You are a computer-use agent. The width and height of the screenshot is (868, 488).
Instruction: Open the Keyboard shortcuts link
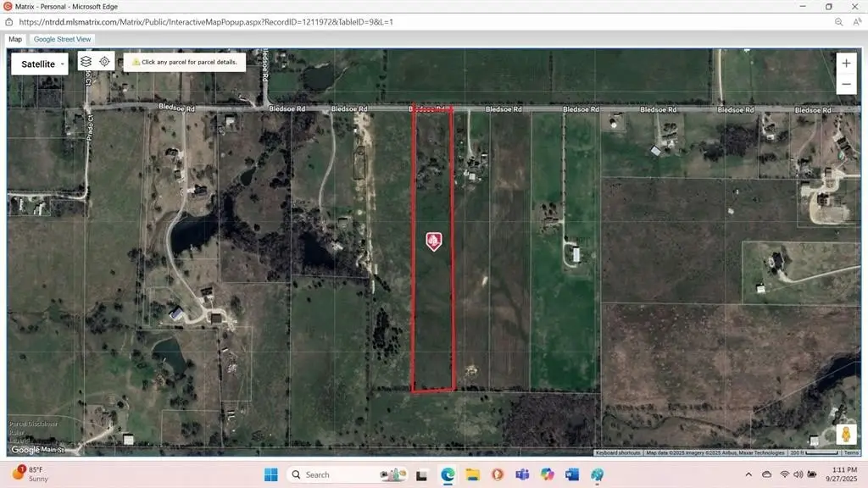click(618, 453)
